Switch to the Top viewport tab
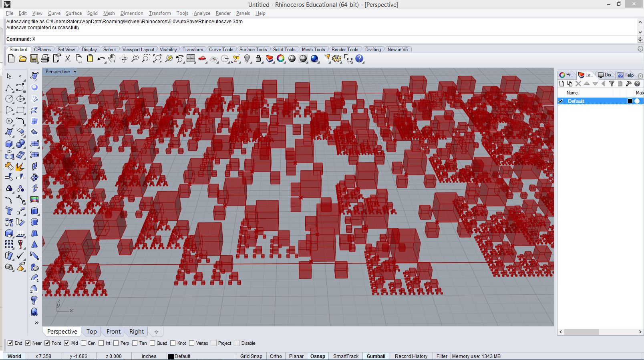This screenshot has height=360, width=644. (91, 332)
